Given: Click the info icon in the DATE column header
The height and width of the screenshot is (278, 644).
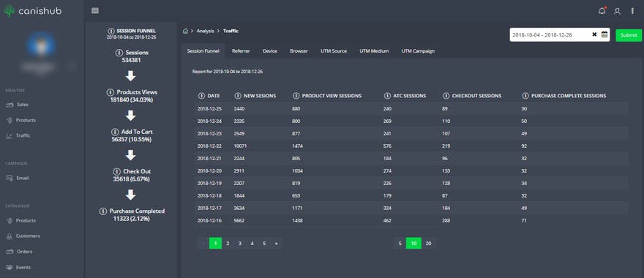Looking at the screenshot, I should coord(201,96).
